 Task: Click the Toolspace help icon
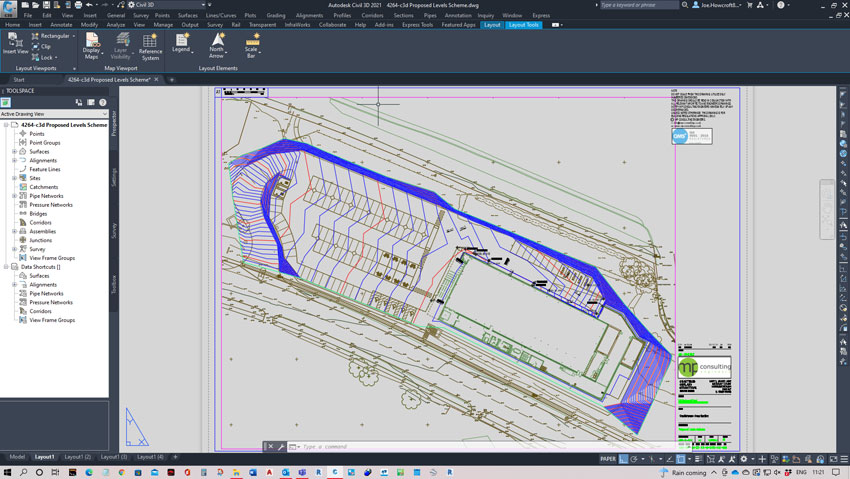(x=102, y=102)
